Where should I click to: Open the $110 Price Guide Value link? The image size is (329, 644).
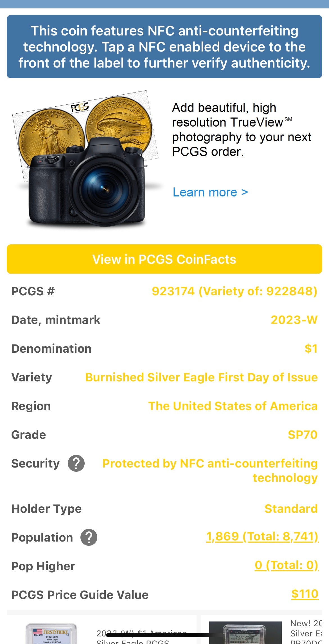pyautogui.click(x=305, y=594)
